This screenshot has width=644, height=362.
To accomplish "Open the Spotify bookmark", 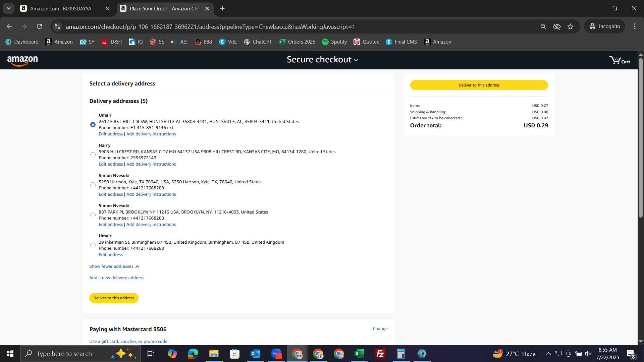I will coord(334,42).
